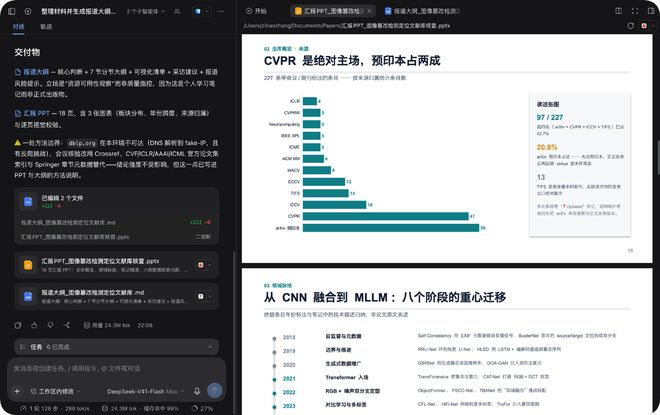Image resolution: width=660 pixels, height=415 pixels.
Task: Click the blue send message button
Action: coord(215,391)
